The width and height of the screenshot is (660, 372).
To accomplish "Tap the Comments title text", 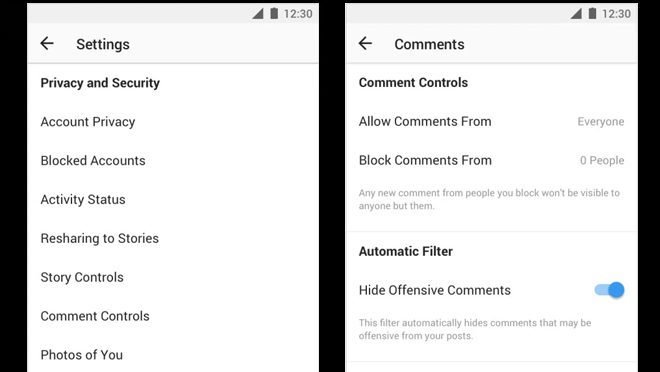I will tap(429, 44).
